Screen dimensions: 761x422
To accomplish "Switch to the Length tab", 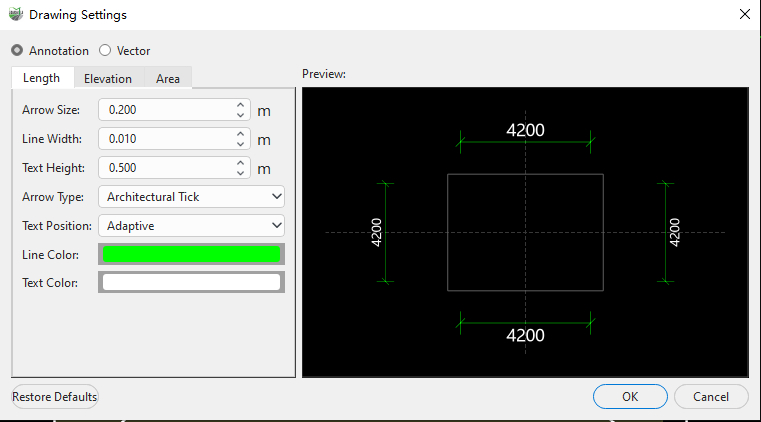I will coord(42,78).
